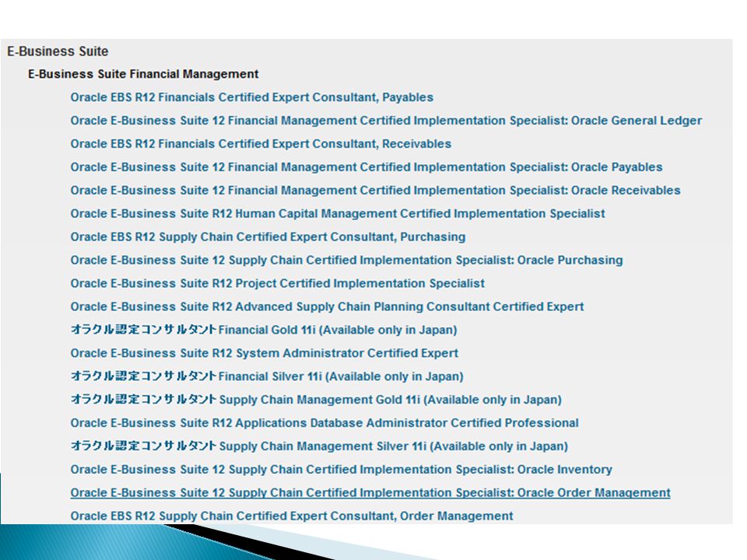Open Financial Management Specialist: Oracle Payables link

(366, 167)
